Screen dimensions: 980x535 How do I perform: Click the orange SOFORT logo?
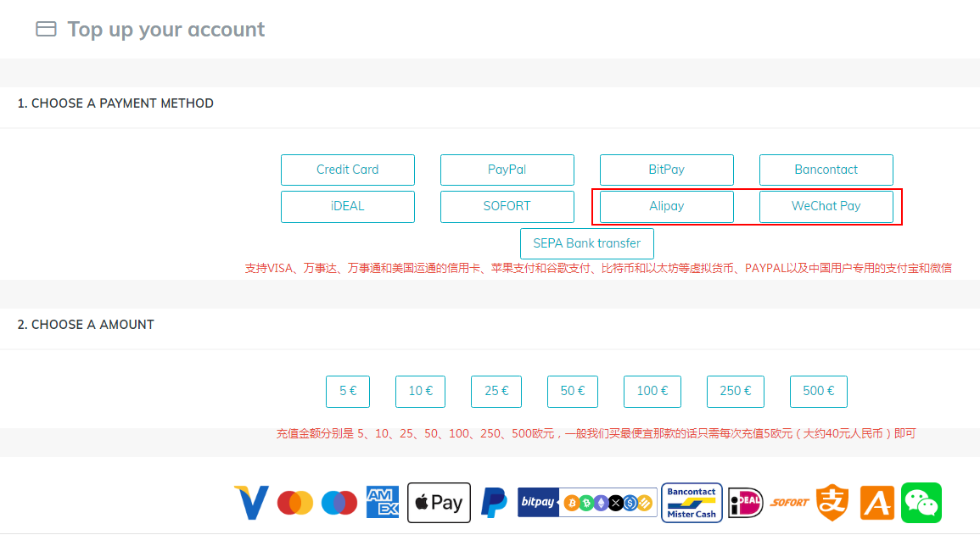pyautogui.click(x=789, y=502)
